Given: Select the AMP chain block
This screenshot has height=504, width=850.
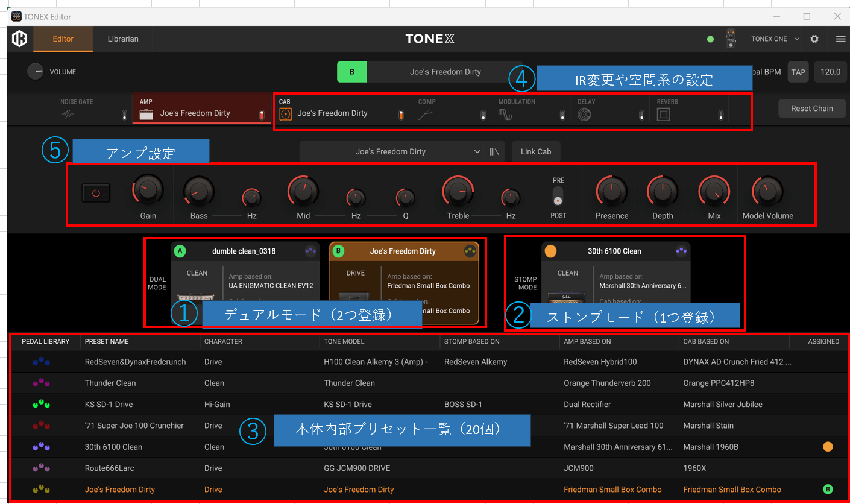Looking at the screenshot, I should coord(202,109).
